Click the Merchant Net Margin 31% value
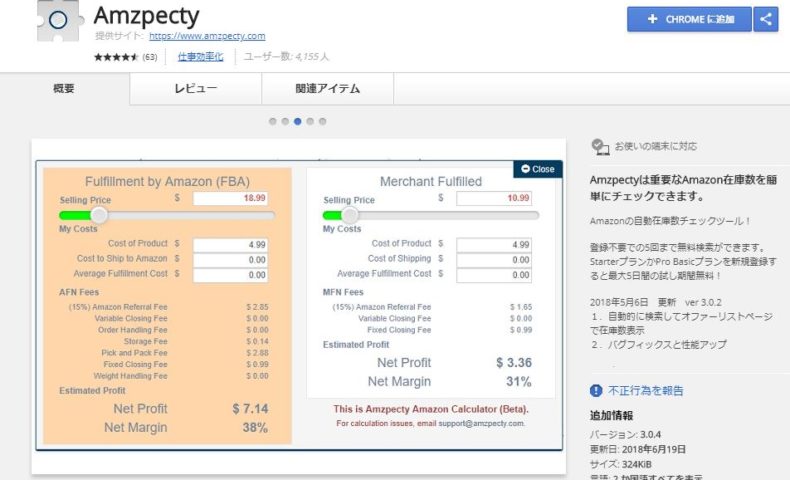This screenshot has width=790, height=480. (x=519, y=382)
